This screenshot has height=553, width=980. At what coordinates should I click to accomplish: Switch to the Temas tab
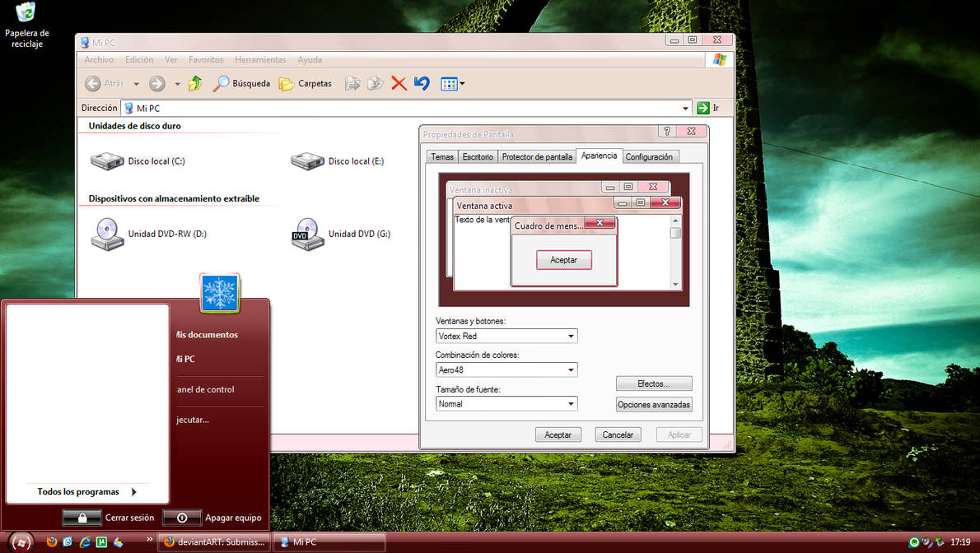coord(442,157)
